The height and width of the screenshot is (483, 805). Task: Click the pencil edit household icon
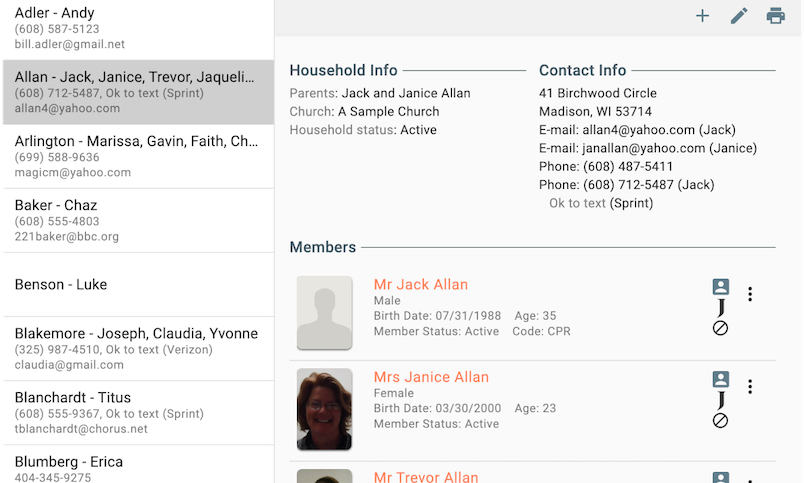(739, 16)
